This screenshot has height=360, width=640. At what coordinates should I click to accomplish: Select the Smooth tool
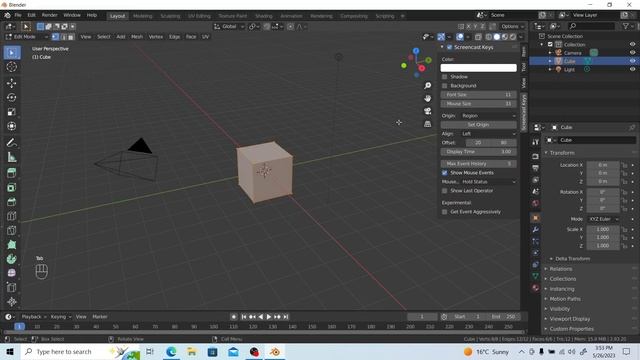click(12, 273)
